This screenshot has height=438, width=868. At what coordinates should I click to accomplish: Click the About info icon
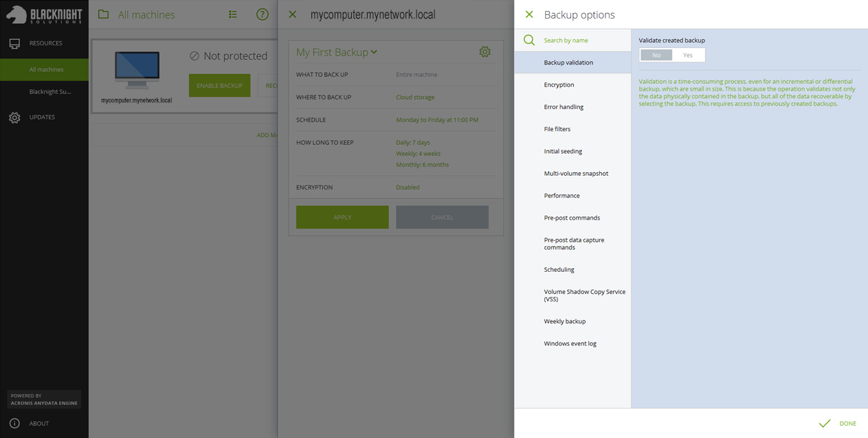tap(14, 423)
